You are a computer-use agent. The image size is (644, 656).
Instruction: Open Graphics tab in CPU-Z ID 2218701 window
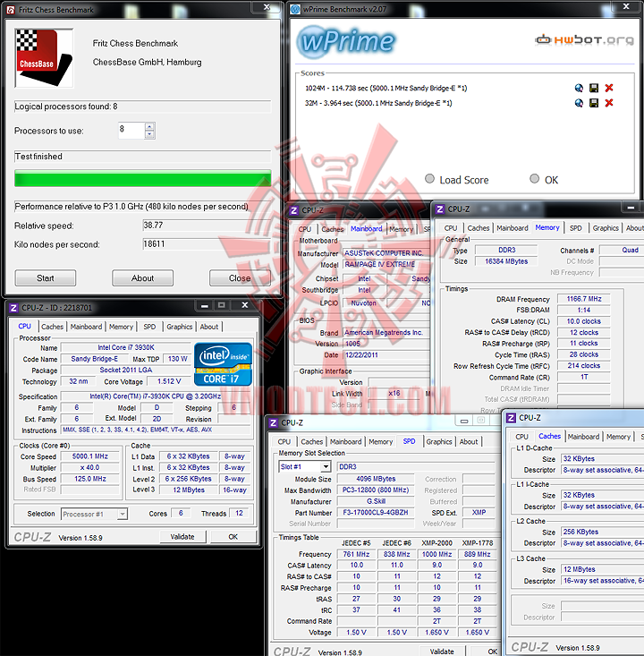click(x=180, y=327)
